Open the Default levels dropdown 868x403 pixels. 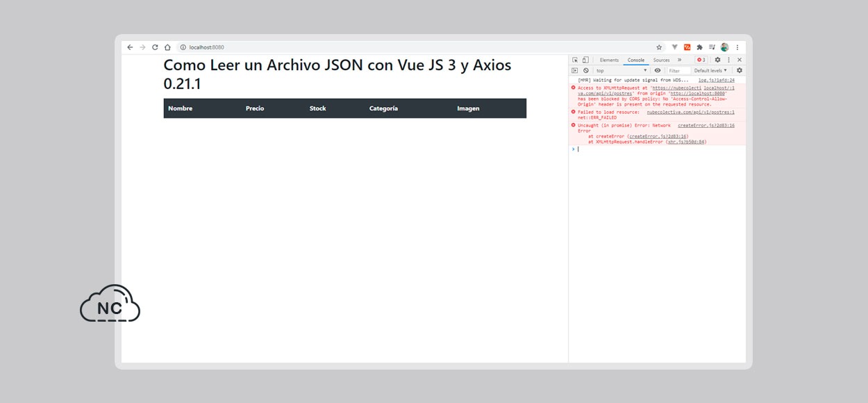(710, 70)
